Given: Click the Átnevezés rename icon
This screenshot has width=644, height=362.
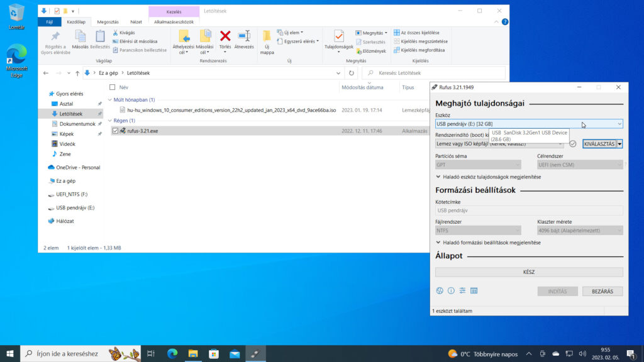Looking at the screenshot, I should 244,36.
